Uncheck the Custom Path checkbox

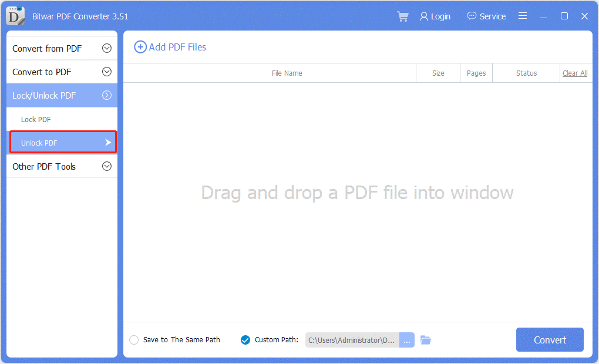[x=245, y=339]
